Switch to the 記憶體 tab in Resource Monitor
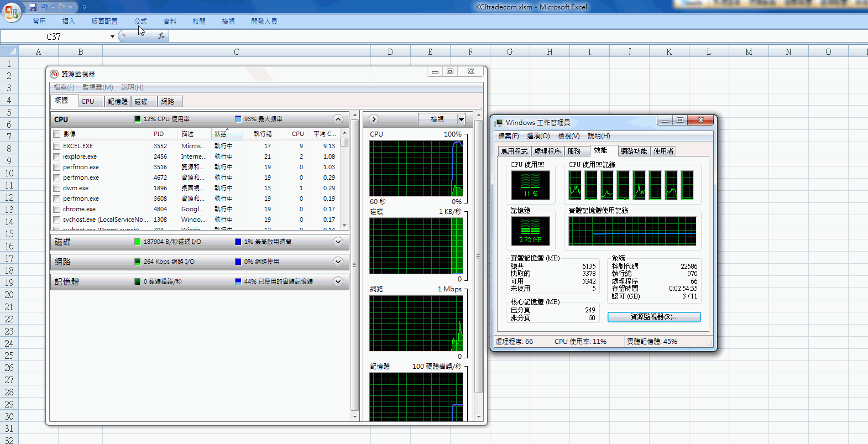868x444 pixels. coord(118,102)
